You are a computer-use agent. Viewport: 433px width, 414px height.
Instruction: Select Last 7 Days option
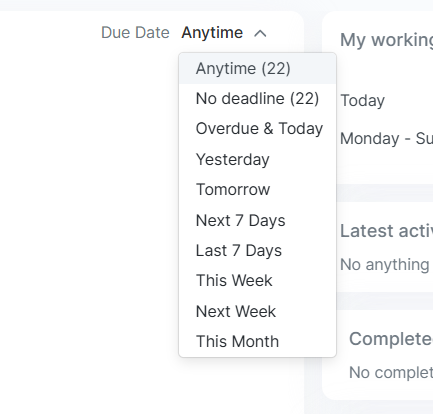point(257,250)
